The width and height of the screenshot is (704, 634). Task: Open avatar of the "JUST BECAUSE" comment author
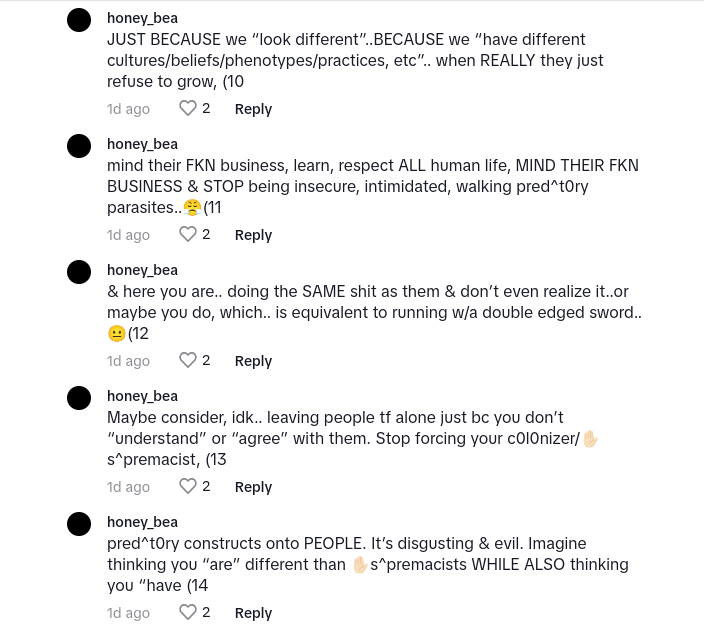click(79, 20)
